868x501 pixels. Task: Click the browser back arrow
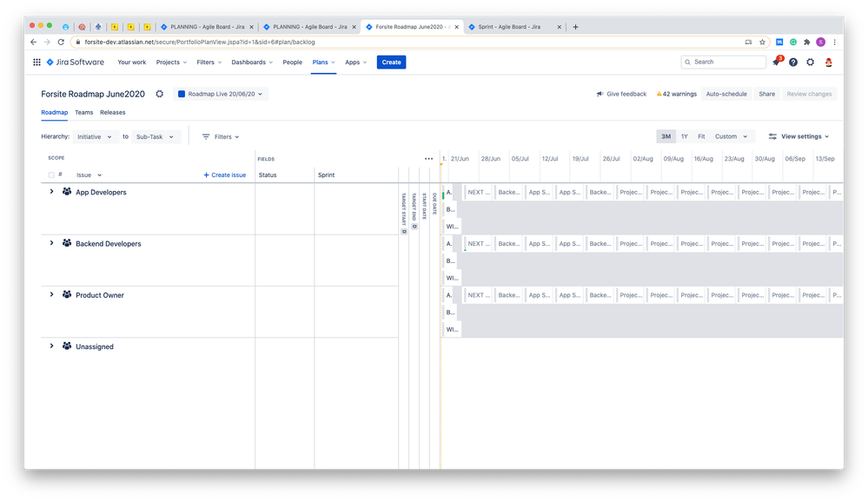coord(33,42)
